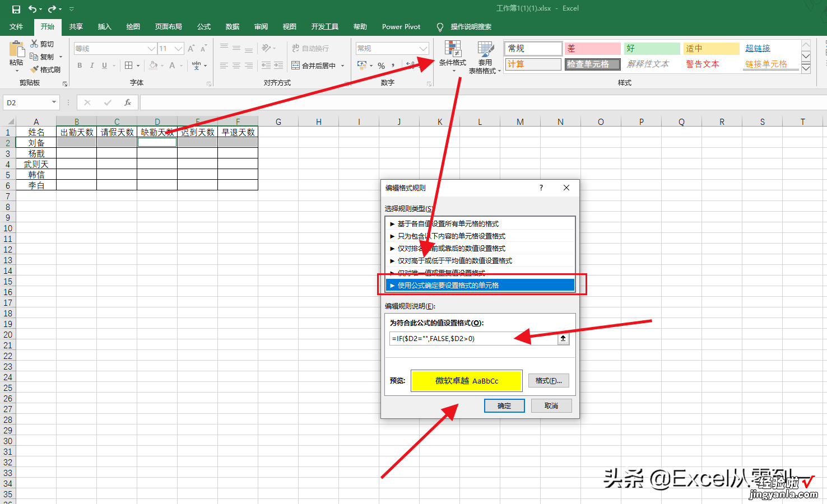Click the Align Left icon
827x504 pixels.
(224, 66)
